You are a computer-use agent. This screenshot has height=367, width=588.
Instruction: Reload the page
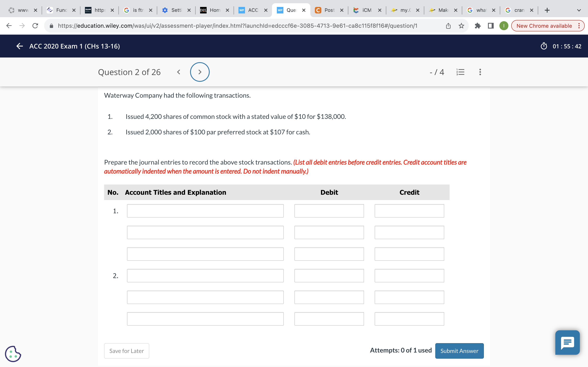pos(35,26)
